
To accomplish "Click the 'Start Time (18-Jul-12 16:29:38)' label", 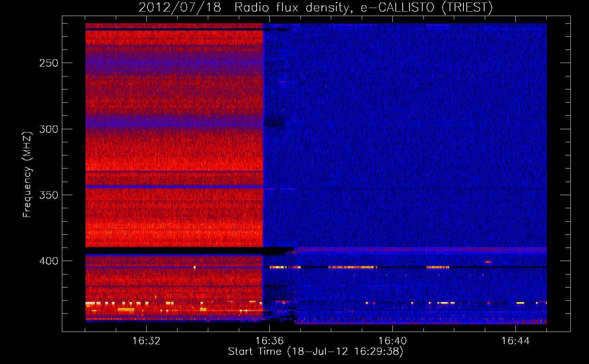I will coord(316,352).
